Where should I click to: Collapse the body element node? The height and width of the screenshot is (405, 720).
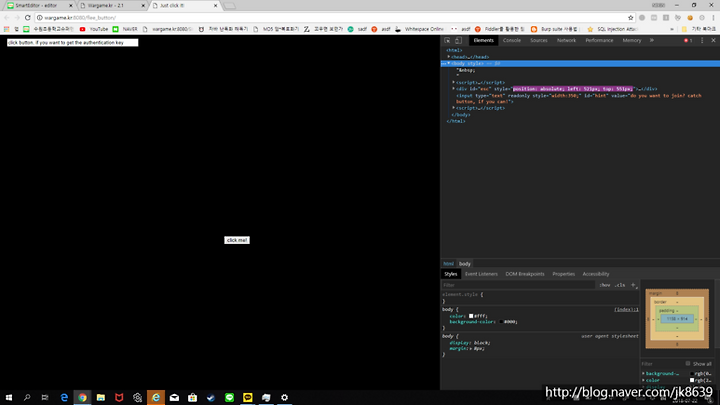coord(449,63)
